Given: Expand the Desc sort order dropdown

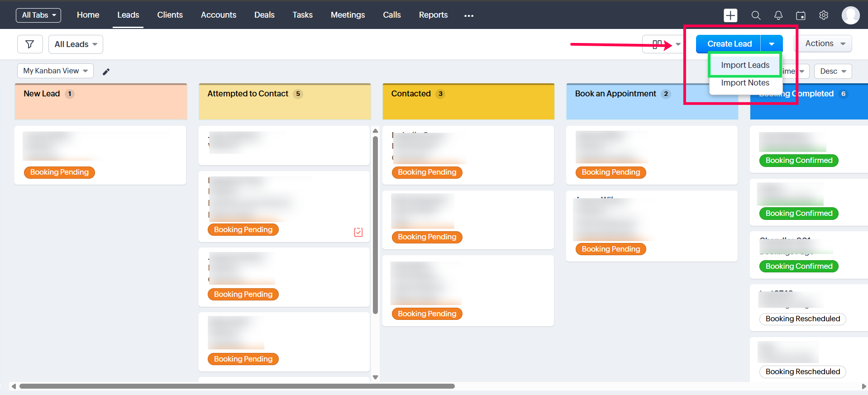Looking at the screenshot, I should pyautogui.click(x=833, y=71).
